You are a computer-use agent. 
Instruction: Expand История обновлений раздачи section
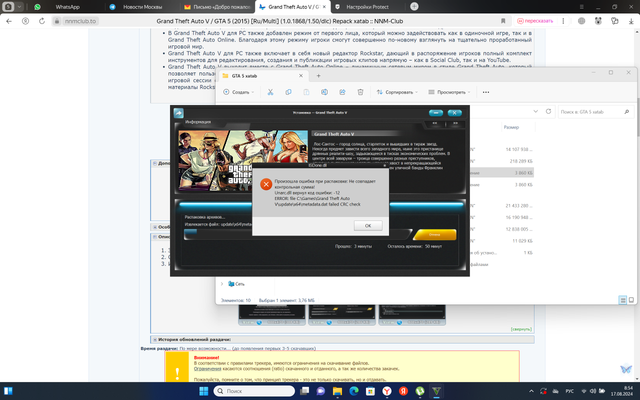342,340
